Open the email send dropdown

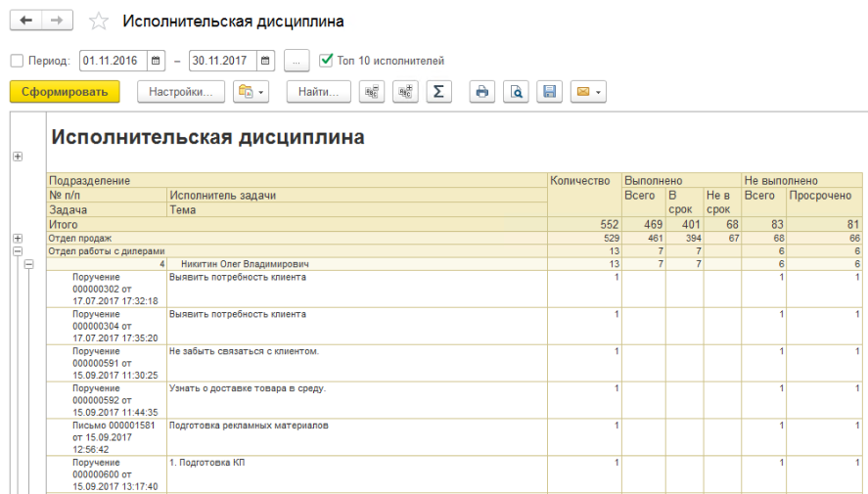(588, 92)
